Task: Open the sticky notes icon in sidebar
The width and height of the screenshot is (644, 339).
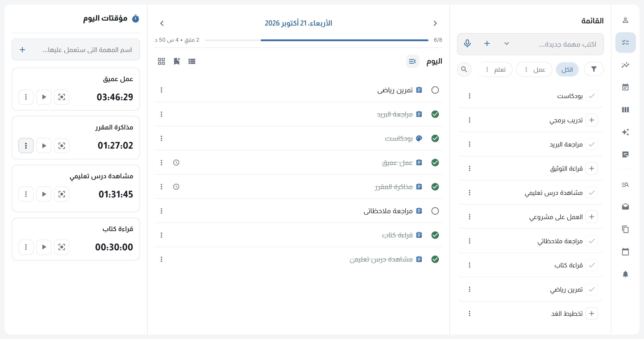Action: pyautogui.click(x=625, y=154)
